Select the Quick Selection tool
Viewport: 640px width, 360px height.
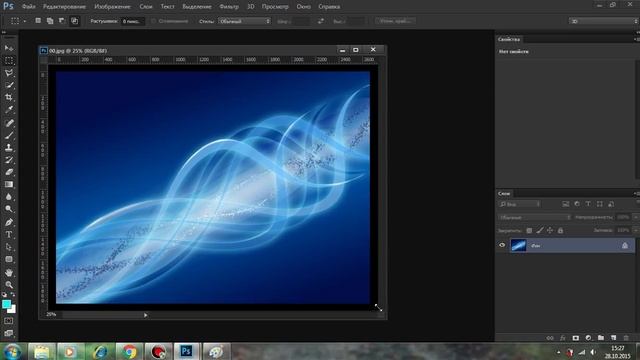tap(9, 85)
